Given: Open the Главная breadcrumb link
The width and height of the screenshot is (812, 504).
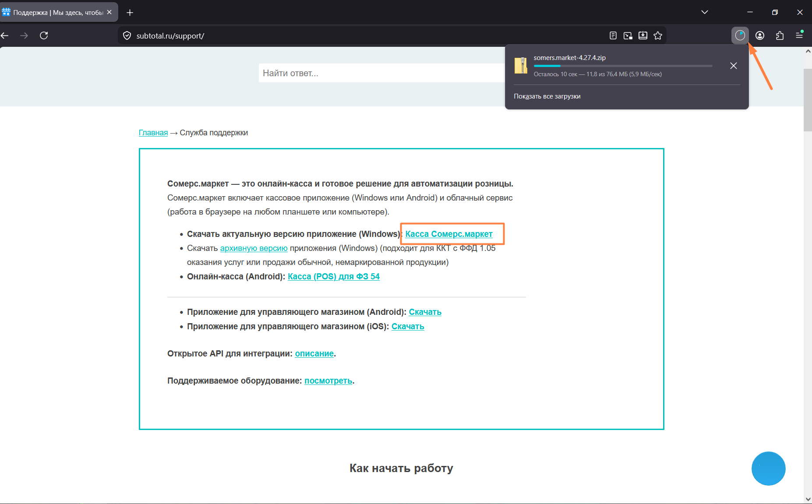Looking at the screenshot, I should [x=153, y=133].
